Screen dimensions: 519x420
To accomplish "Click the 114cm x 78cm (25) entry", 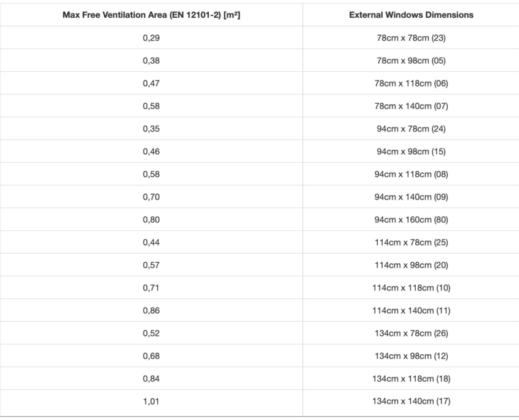I will click(x=411, y=243).
